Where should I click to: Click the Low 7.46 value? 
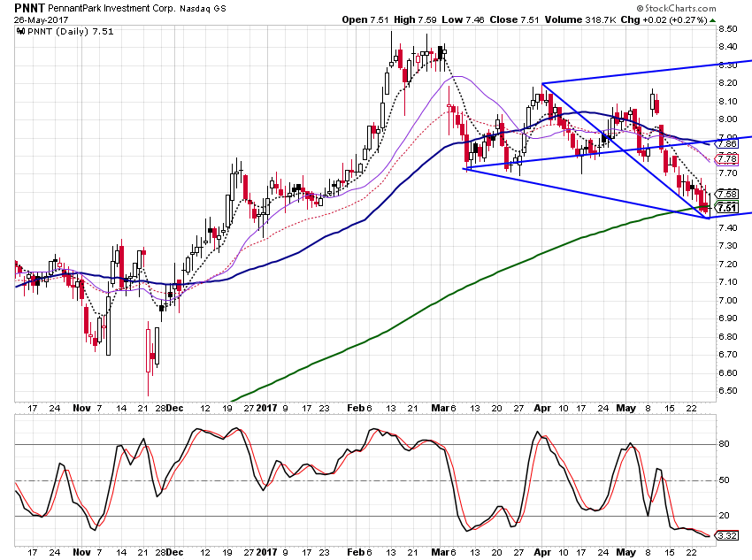(464, 19)
